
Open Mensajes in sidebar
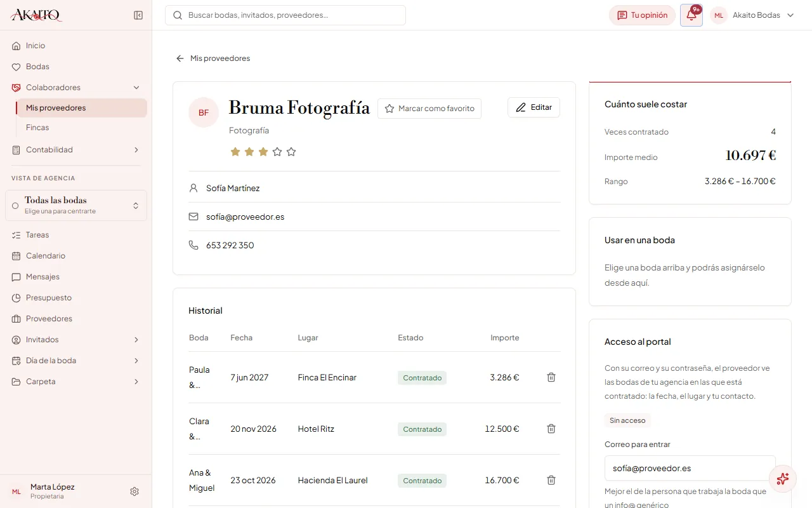[x=76, y=277]
